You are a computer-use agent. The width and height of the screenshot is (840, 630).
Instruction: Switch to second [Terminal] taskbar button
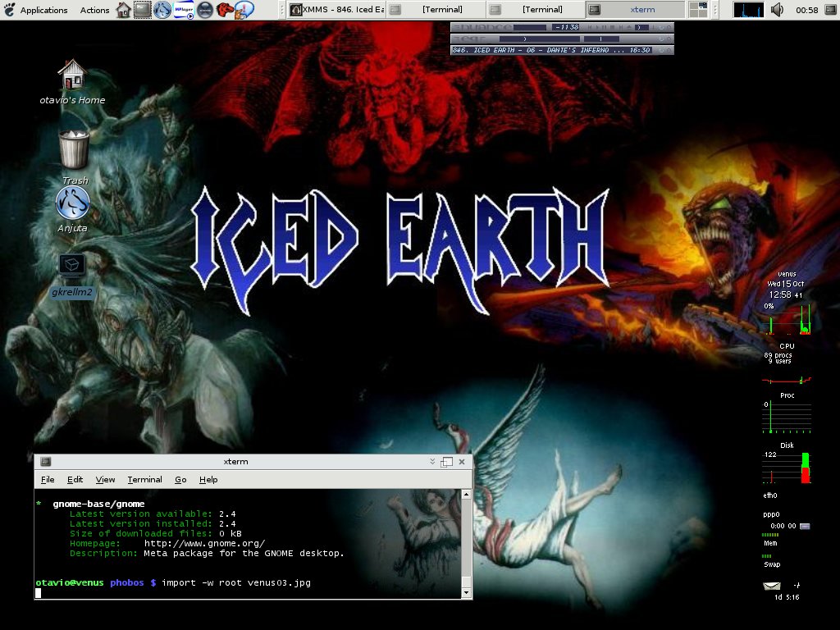click(x=536, y=10)
